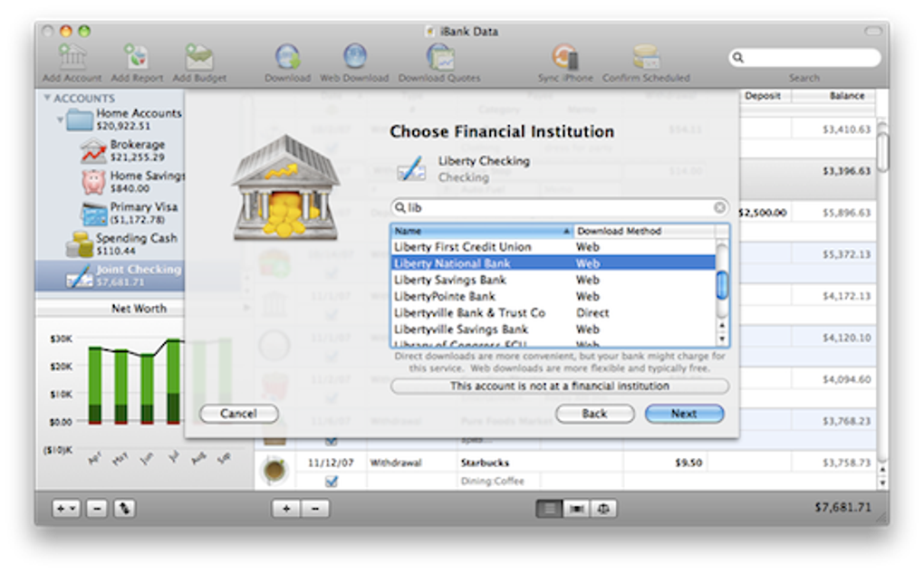Select Liberty National Bank row

553,263
